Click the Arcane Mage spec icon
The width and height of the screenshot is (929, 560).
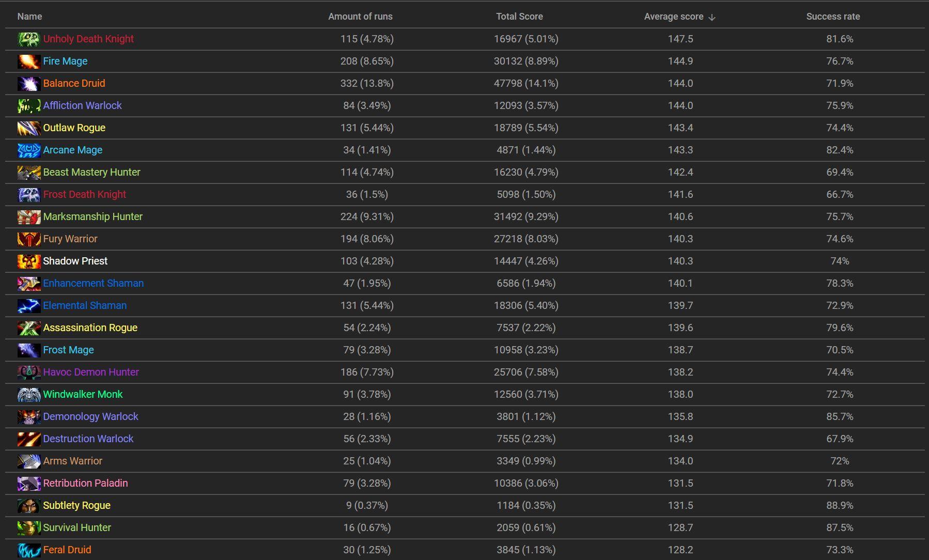click(x=29, y=150)
